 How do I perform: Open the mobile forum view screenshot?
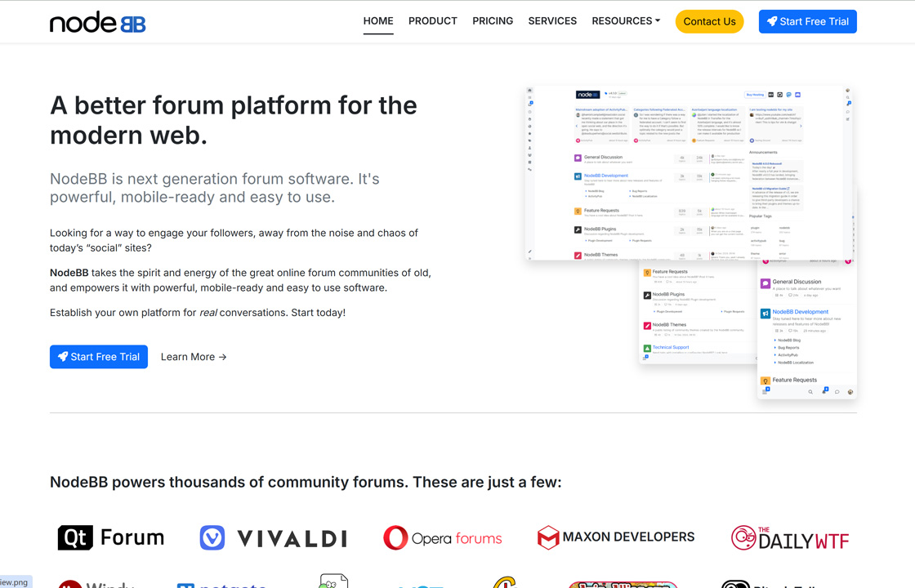(807, 330)
